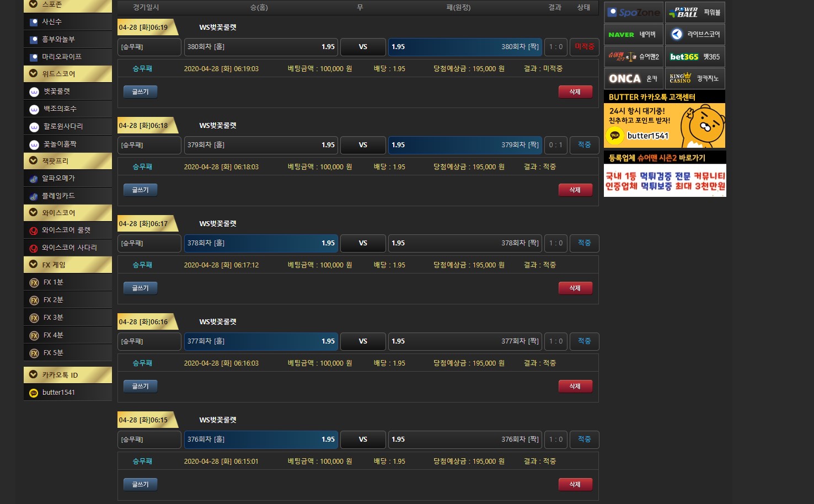This screenshot has width=814, height=504.
Task: Click 삭제 on the 06:19 bet
Action: (575, 92)
